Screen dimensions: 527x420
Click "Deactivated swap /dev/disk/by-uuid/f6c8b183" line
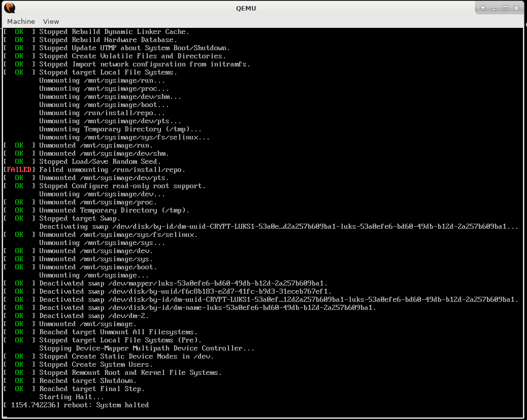(185, 292)
